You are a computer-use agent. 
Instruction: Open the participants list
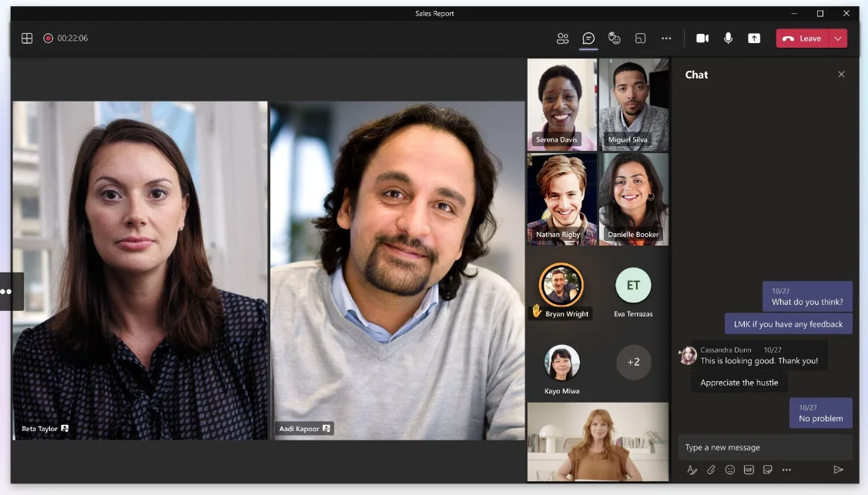click(562, 38)
